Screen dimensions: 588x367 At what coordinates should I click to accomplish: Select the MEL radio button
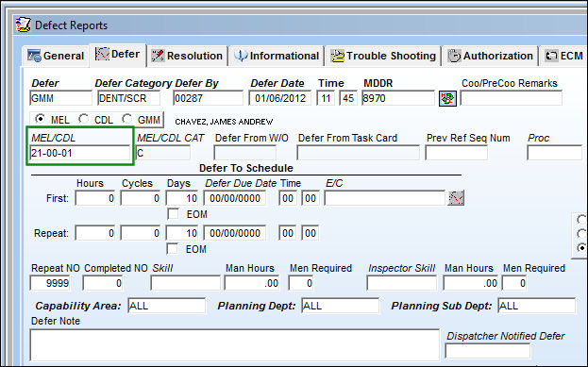(40, 119)
